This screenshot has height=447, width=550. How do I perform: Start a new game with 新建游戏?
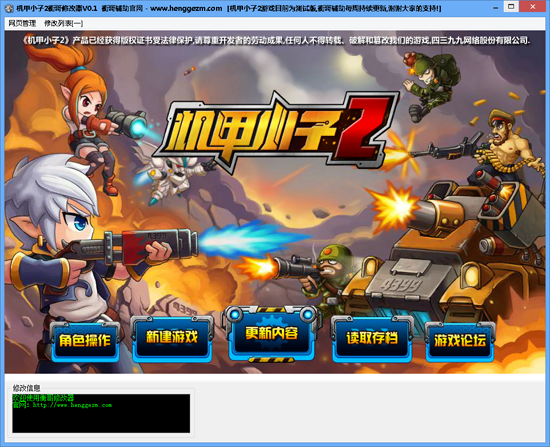tap(172, 338)
